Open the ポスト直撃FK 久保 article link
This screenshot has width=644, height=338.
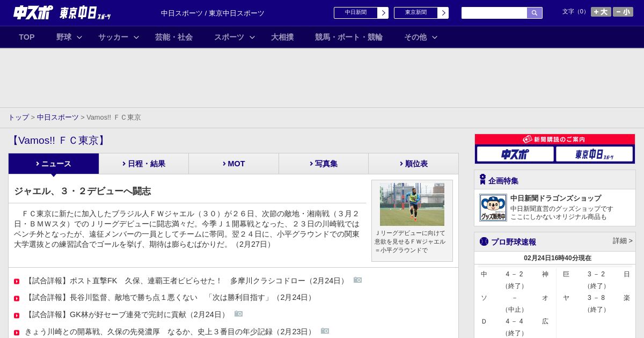(186, 281)
